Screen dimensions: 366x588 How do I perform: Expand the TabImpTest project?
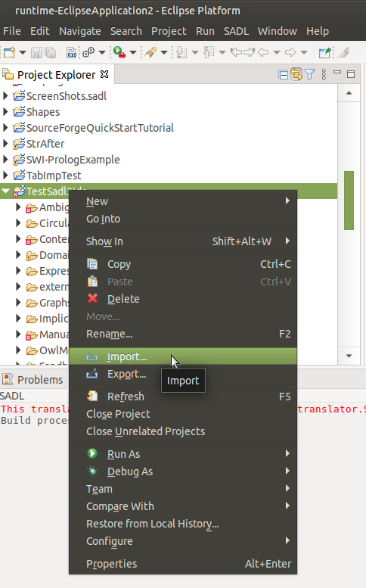tap(5, 175)
